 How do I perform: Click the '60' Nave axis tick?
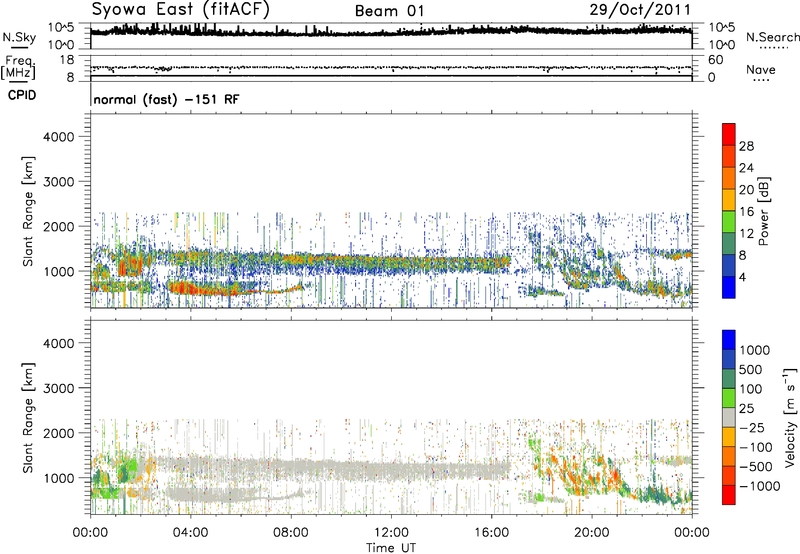pos(715,60)
